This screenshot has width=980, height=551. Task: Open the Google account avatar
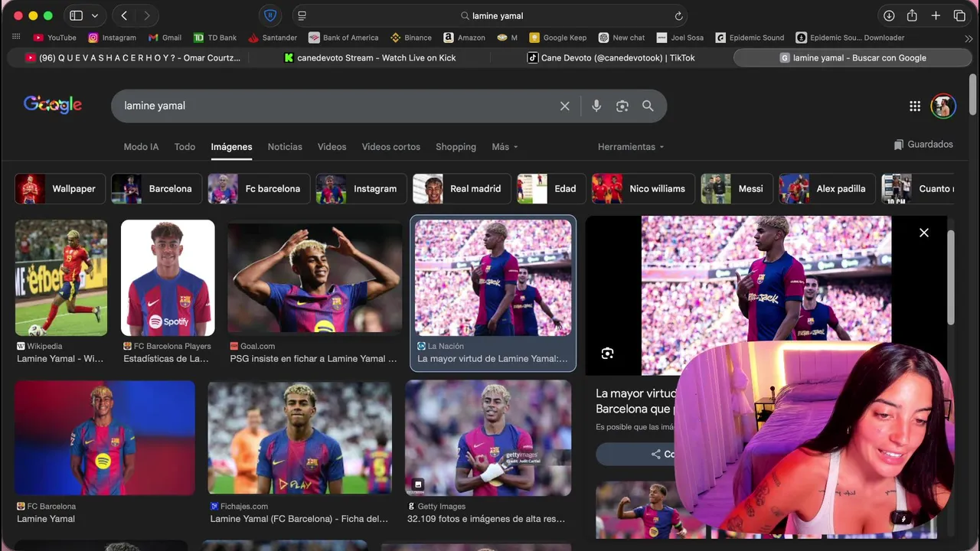click(x=943, y=106)
